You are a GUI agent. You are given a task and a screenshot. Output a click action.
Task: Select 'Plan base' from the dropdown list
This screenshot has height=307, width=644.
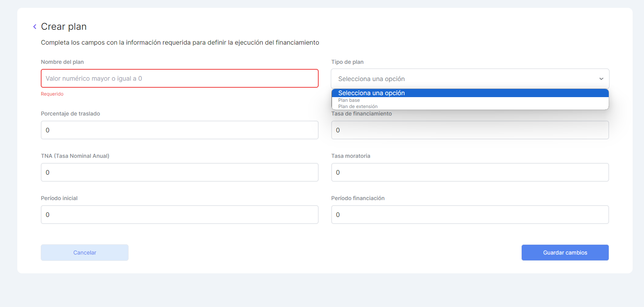click(349, 100)
